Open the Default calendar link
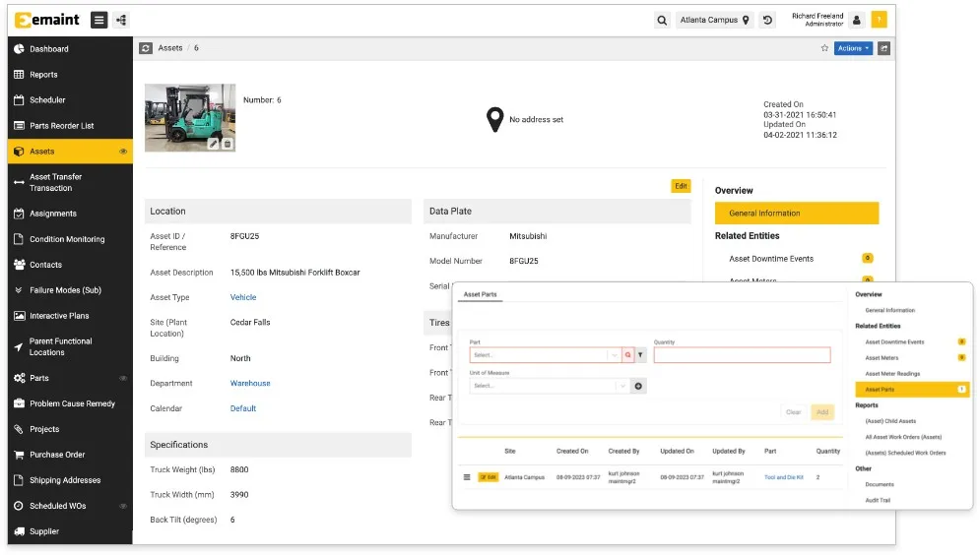 point(243,408)
